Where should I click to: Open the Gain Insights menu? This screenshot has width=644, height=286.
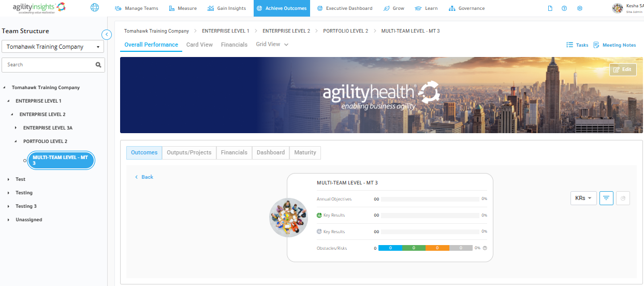(227, 8)
